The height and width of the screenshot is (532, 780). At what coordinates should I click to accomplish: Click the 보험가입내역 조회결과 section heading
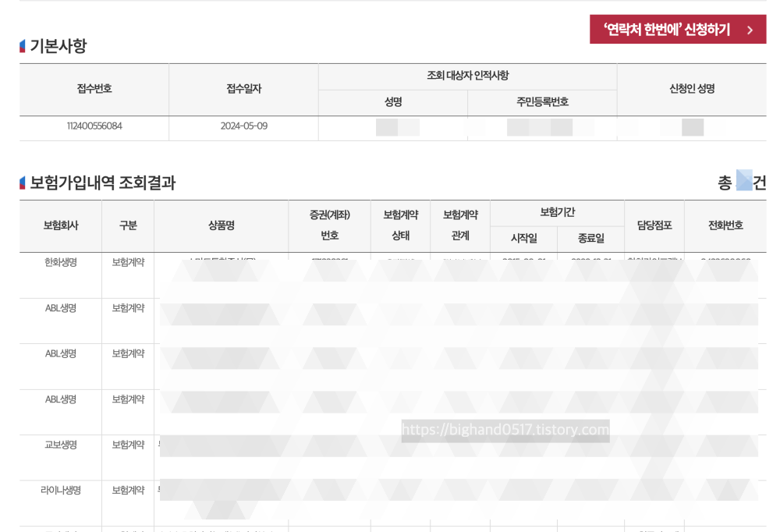click(x=102, y=183)
